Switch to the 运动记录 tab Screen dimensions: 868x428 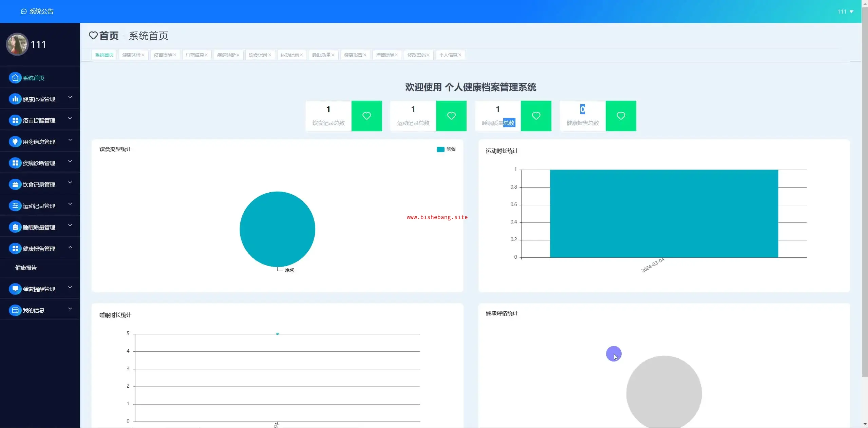point(289,55)
